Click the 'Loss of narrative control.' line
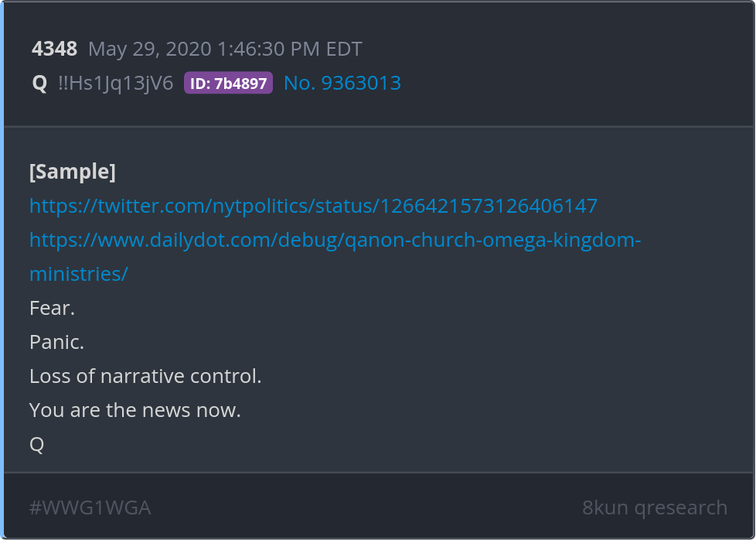The width and height of the screenshot is (756, 540). pos(145,376)
